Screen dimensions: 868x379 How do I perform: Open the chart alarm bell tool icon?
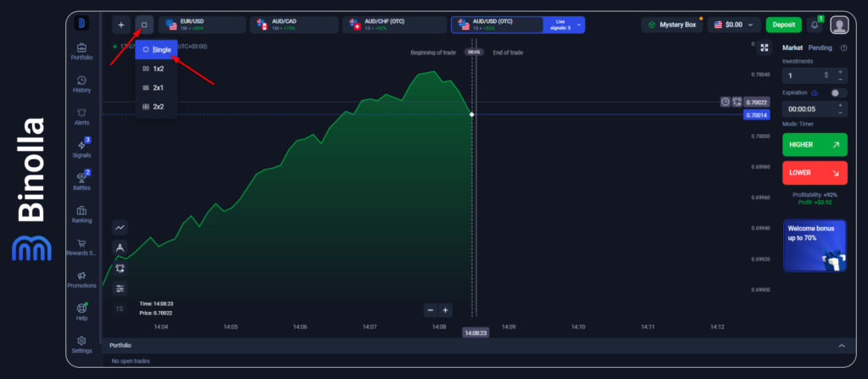120,268
